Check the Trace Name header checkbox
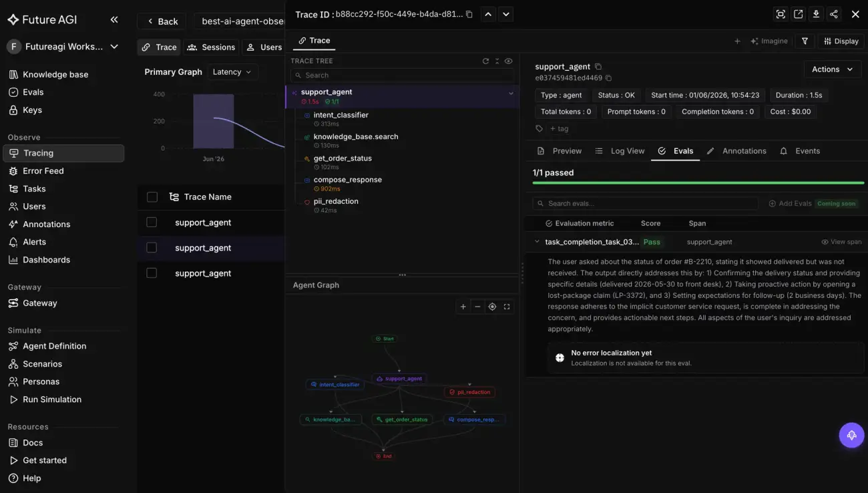Image resolution: width=868 pixels, height=493 pixels. [x=152, y=197]
